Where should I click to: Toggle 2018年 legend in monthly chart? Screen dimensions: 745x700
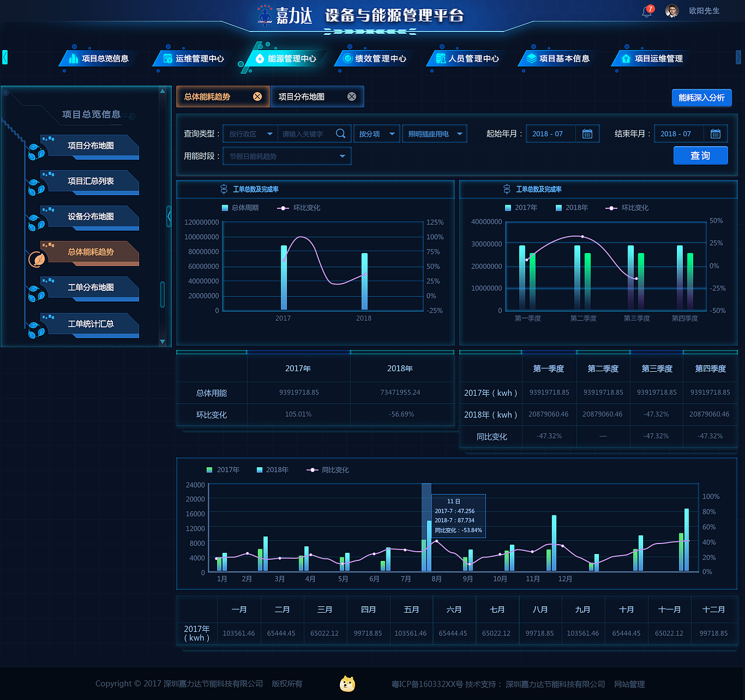272,470
